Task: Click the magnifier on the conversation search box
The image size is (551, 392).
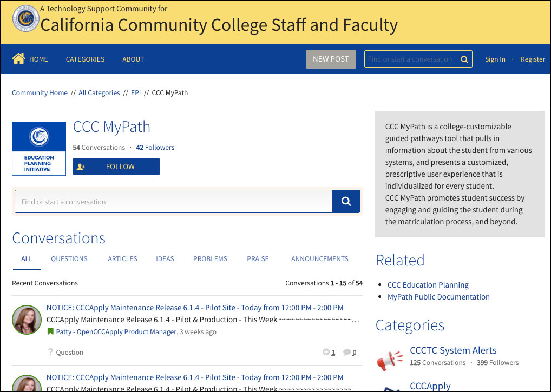Action: (x=345, y=201)
